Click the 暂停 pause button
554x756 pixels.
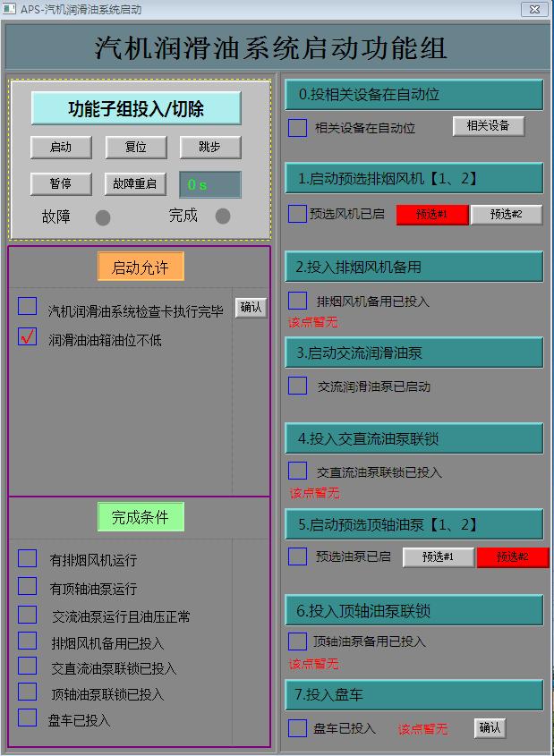61,183
